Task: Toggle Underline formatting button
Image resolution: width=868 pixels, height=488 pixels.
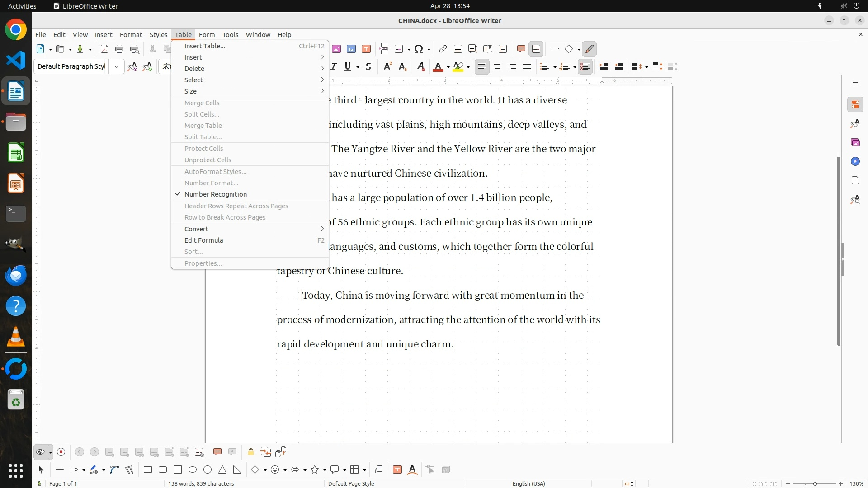Action: [347, 67]
